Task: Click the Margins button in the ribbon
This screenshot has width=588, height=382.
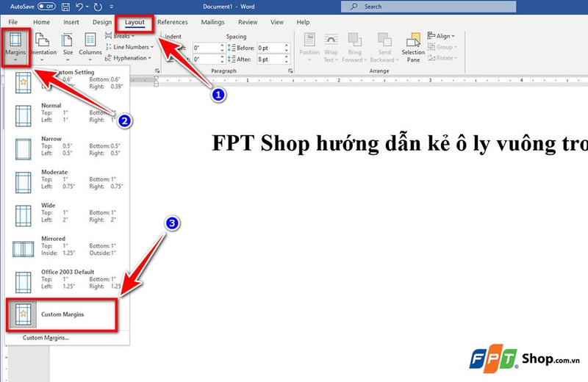Action: [15, 47]
